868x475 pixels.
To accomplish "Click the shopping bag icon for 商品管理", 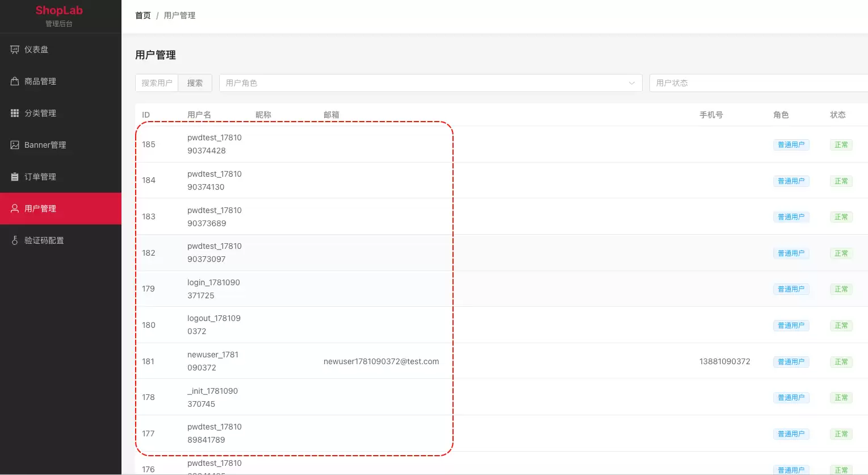I will [x=15, y=81].
